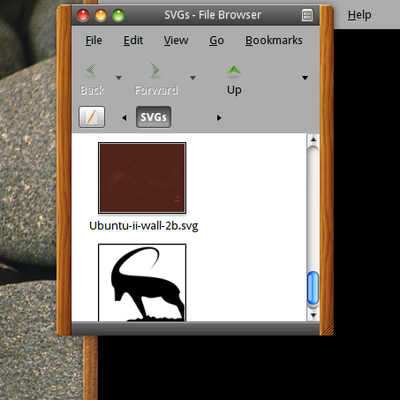Click the left path bar scroll arrow
Viewport: 400px width, 400px height.
tap(124, 118)
